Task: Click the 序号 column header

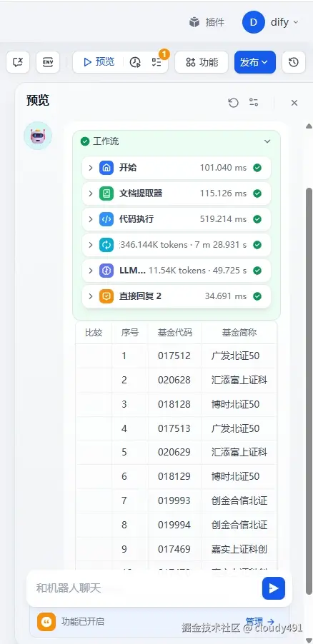Action: click(x=129, y=332)
